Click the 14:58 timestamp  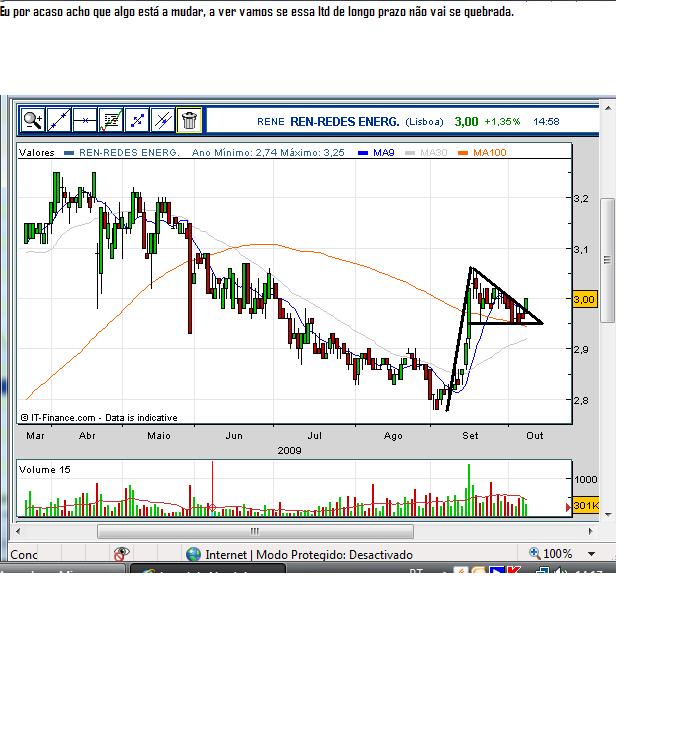click(546, 122)
